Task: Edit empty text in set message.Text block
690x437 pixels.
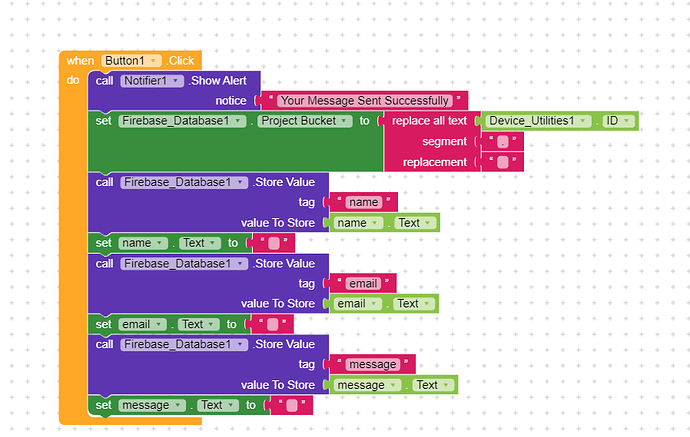Action: pyautogui.click(x=292, y=406)
